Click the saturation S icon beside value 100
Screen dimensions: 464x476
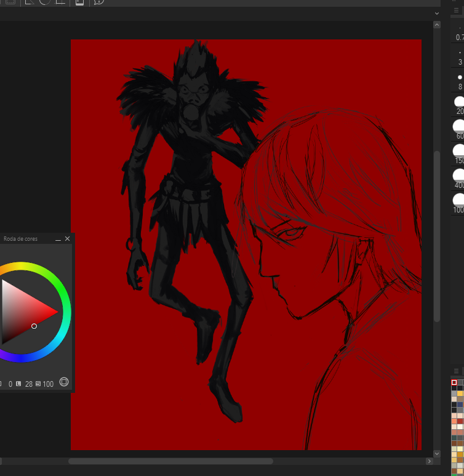click(x=38, y=384)
